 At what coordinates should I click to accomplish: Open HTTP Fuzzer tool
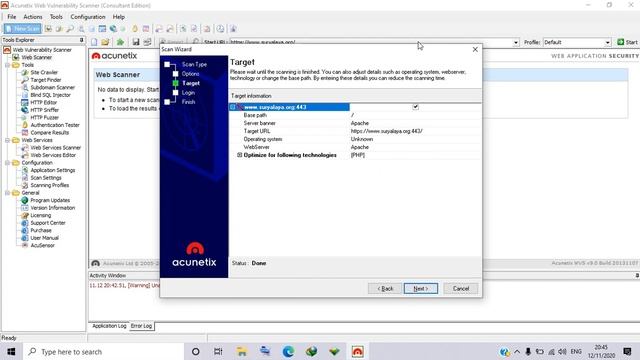pos(44,118)
